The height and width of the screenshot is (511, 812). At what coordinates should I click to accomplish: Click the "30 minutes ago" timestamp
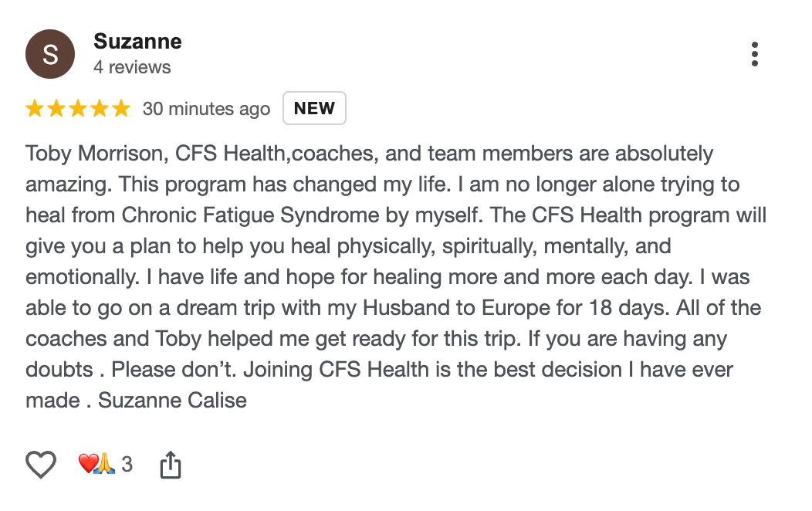click(206, 109)
